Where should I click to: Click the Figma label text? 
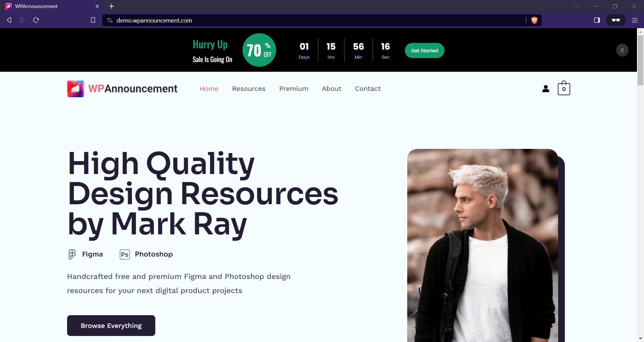[92, 254]
